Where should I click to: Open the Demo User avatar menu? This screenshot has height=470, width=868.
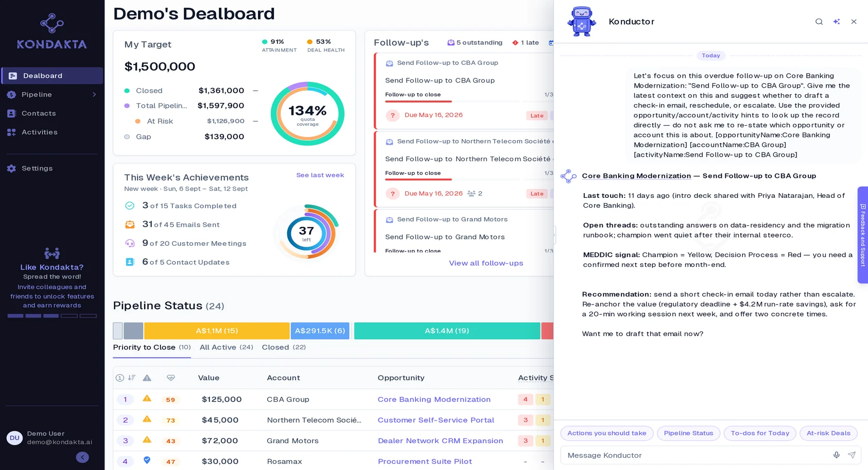14,438
